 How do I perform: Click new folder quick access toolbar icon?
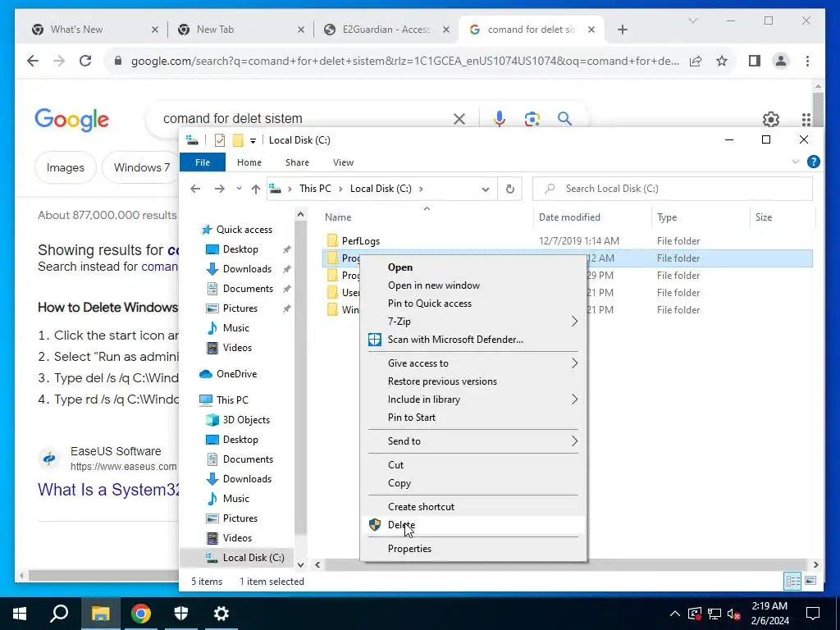238,140
